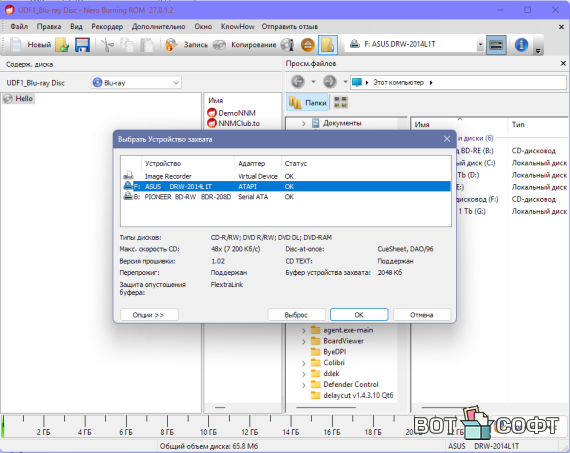Toggle the file browser folder icon in toolbar
The height and width of the screenshot is (453, 570).
pyautogui.click(x=328, y=45)
